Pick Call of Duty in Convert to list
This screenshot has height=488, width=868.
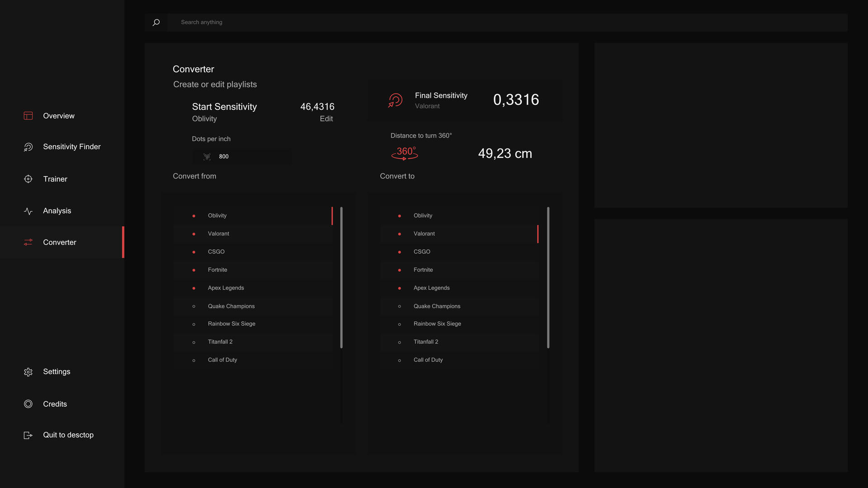[x=428, y=360]
